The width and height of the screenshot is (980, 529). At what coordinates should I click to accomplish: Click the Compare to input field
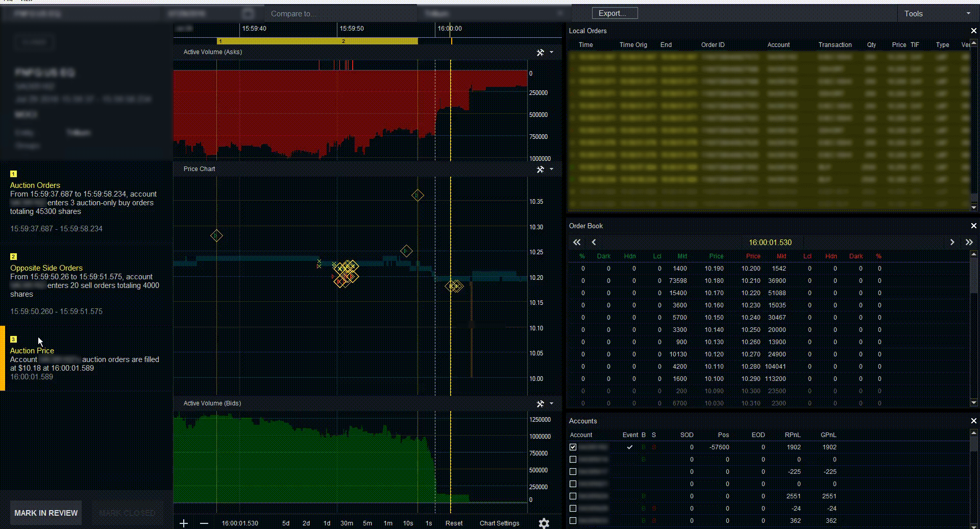click(x=340, y=14)
